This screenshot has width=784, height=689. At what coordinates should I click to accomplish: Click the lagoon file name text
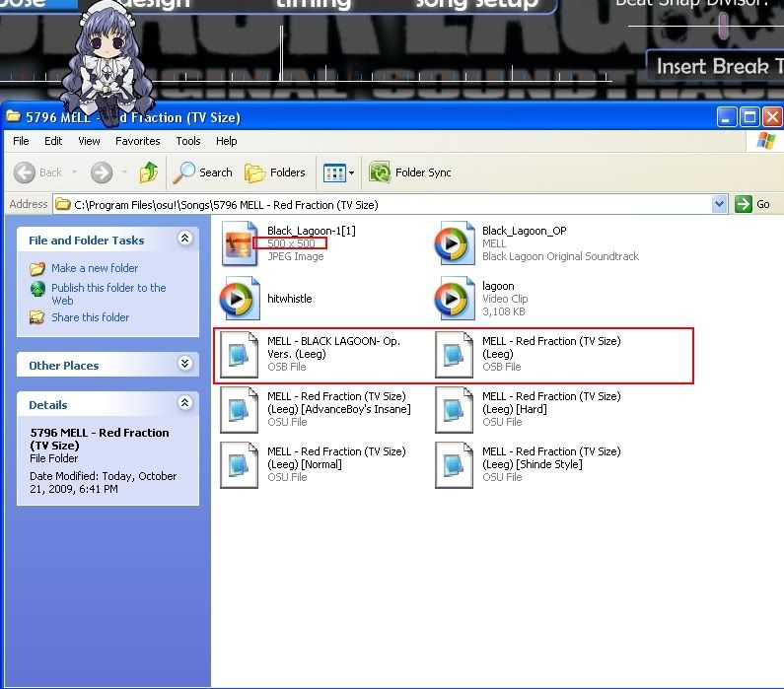498,286
